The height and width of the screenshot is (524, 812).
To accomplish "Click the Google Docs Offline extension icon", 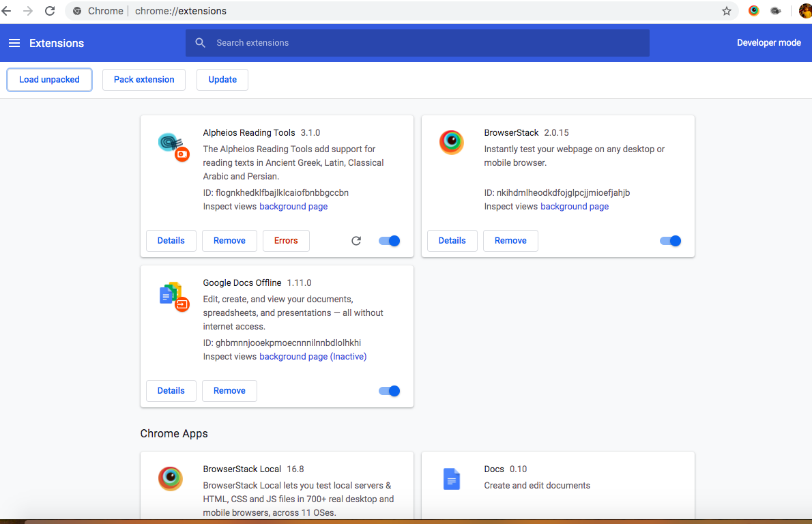I will [173, 295].
